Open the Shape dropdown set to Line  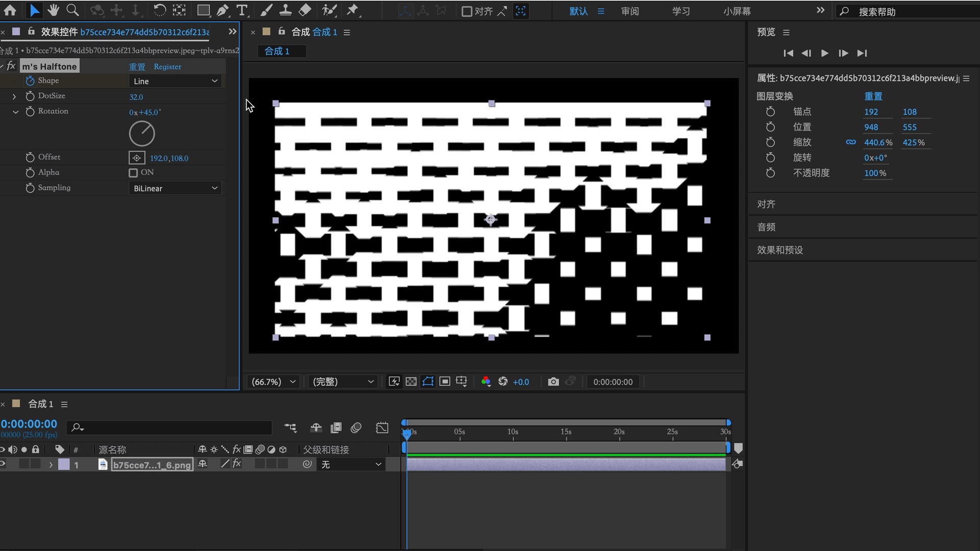175,81
